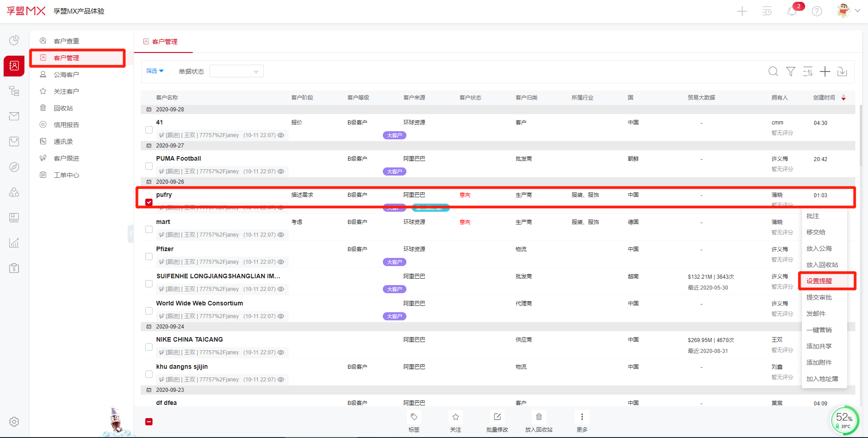Viewport: 868px width, 438px height.
Task: Choose 移交给 in the context menu
Action: (816, 232)
